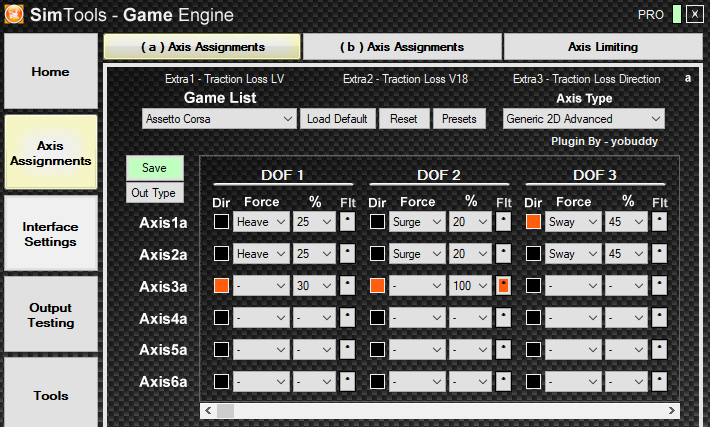
Task: Open the Axis Limiting tab
Action: pos(602,47)
